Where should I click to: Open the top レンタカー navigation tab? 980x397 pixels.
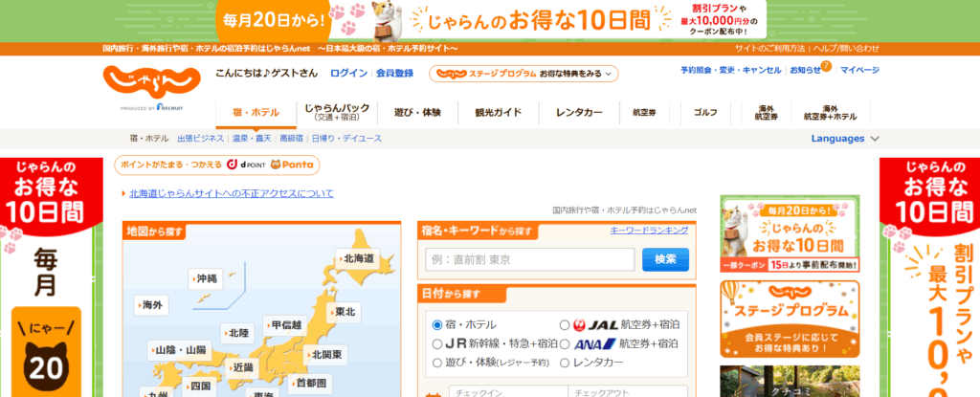click(x=579, y=113)
